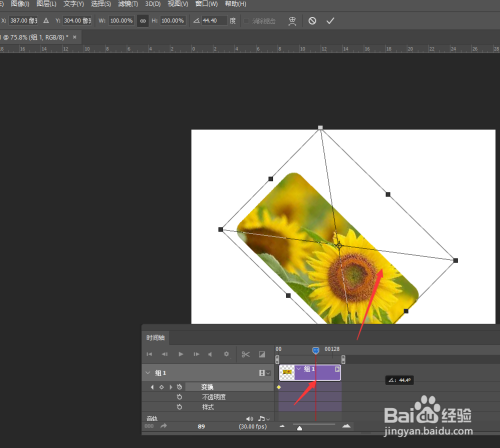500x448 pixels.
Task: Click the blue playhead marker
Action: click(x=315, y=350)
